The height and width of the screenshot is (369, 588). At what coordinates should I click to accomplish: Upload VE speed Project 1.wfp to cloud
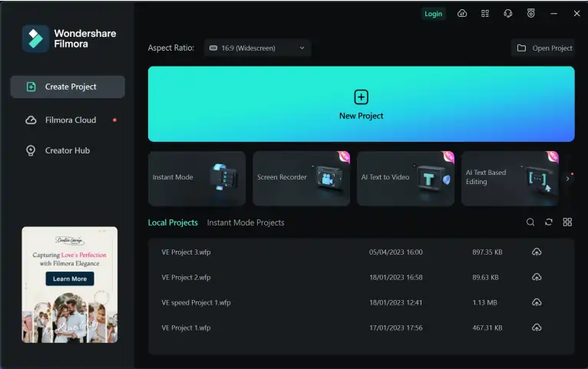(x=537, y=302)
